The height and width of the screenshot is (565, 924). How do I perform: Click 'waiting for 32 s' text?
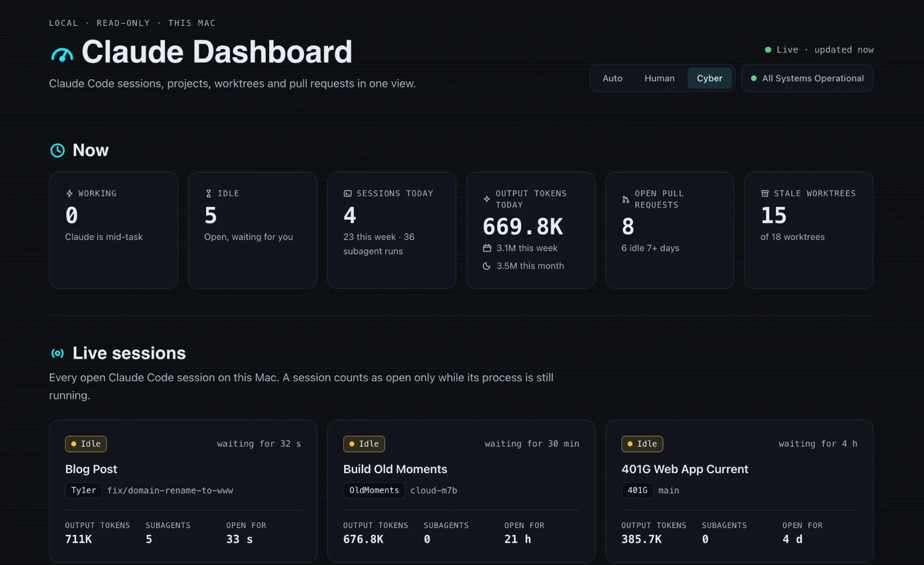pyautogui.click(x=259, y=444)
